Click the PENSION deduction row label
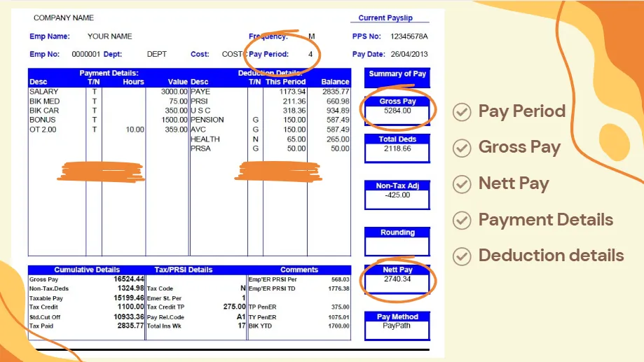The height and width of the screenshot is (362, 644). click(x=207, y=120)
